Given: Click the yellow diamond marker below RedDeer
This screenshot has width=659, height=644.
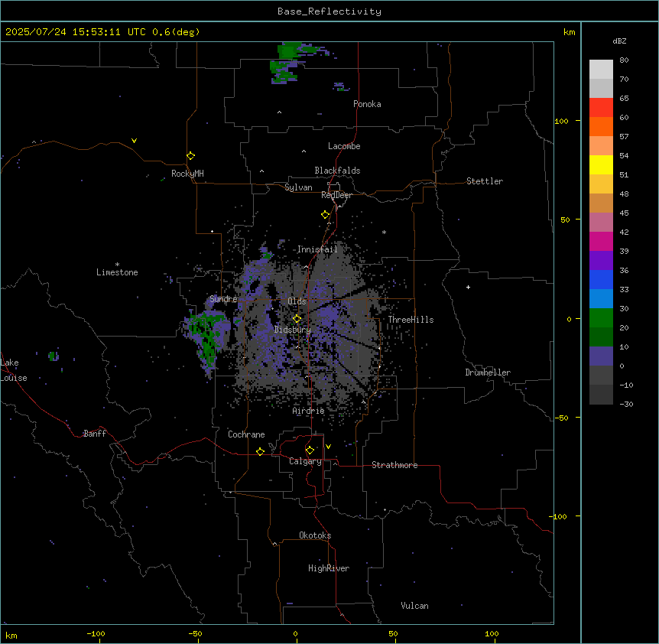Looking at the screenshot, I should [x=325, y=215].
